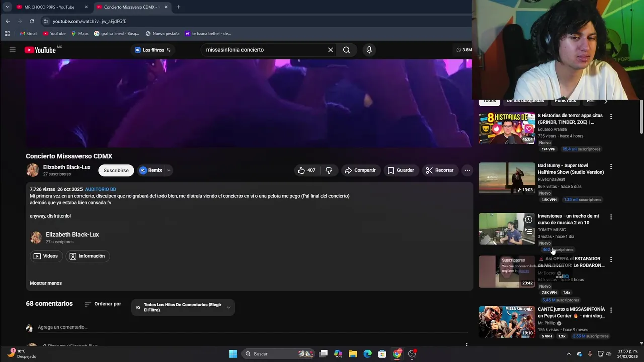Open channel Videos button in description
Screen dimensions: 644x362
[x=45, y=256]
